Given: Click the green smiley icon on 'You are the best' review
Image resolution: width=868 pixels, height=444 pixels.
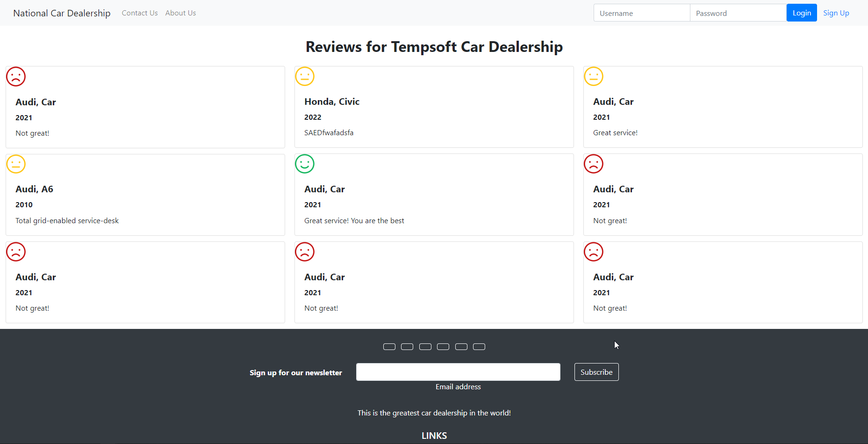Looking at the screenshot, I should coord(305,164).
